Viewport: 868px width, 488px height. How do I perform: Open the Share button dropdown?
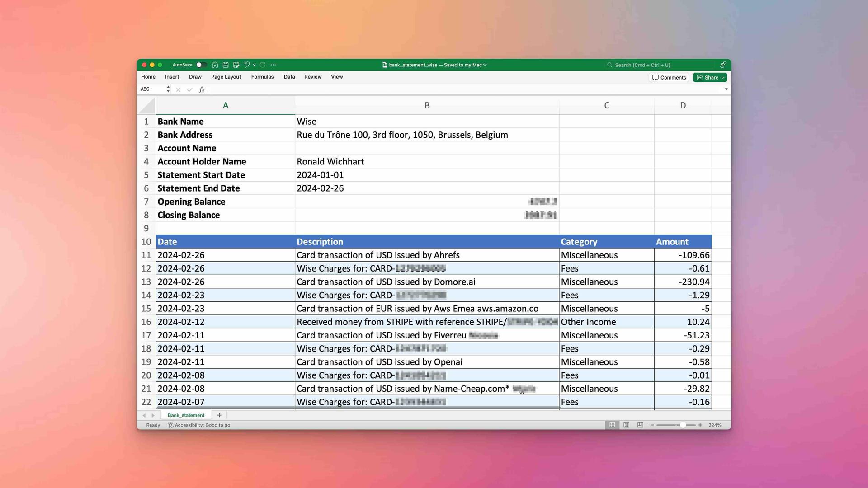click(x=723, y=78)
